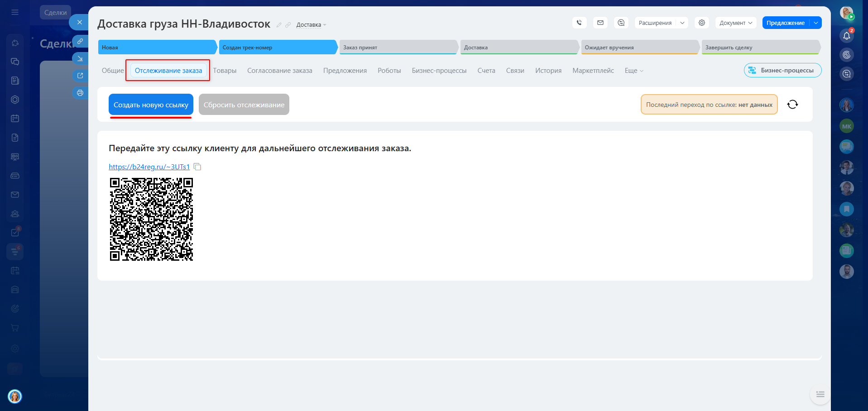Screen dimensions: 868x411
Task: Set deal stage to Создан трек-номер
Action: point(278,47)
